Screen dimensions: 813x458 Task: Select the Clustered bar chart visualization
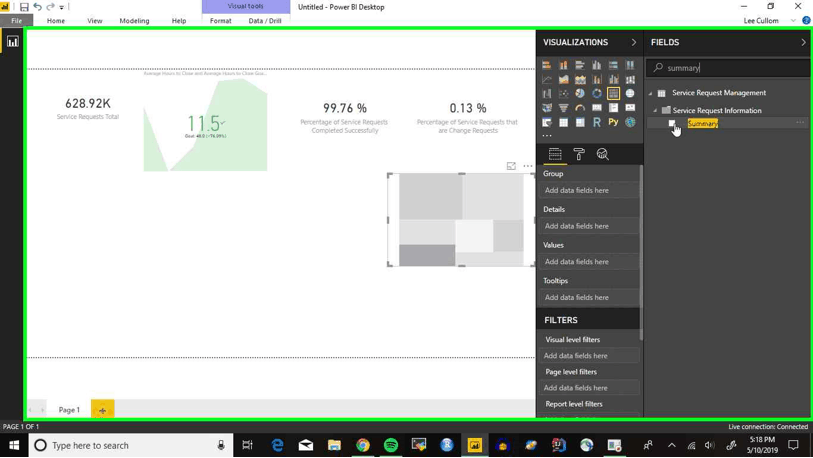[580, 65]
